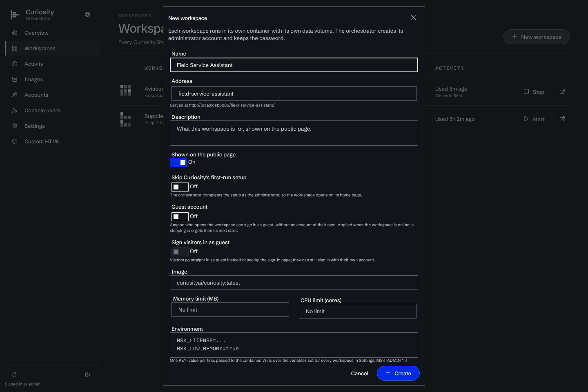Stop the Aviation workspace

(x=534, y=92)
